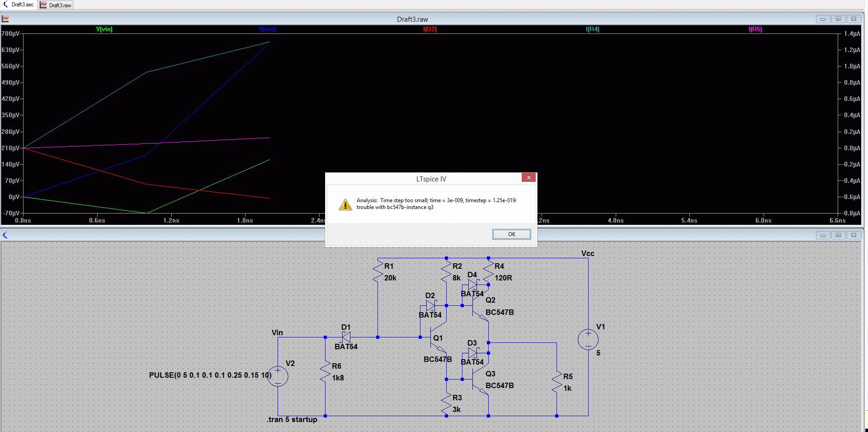This screenshot has width=868, height=432.
Task: Select the .tran 5 startup directive
Action: click(x=292, y=420)
